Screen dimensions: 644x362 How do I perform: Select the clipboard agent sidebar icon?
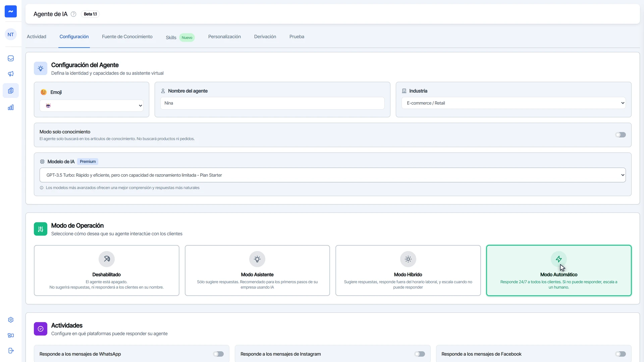[x=11, y=90]
